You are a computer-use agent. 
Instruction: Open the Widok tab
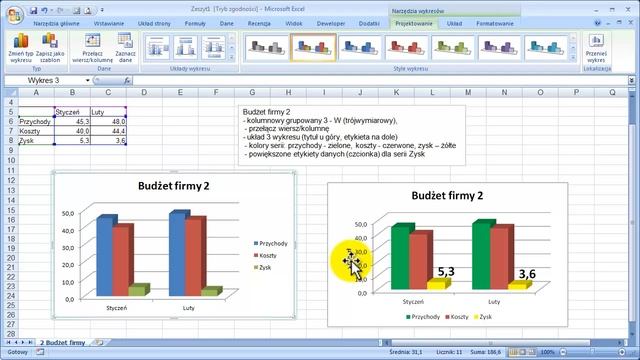[293, 24]
